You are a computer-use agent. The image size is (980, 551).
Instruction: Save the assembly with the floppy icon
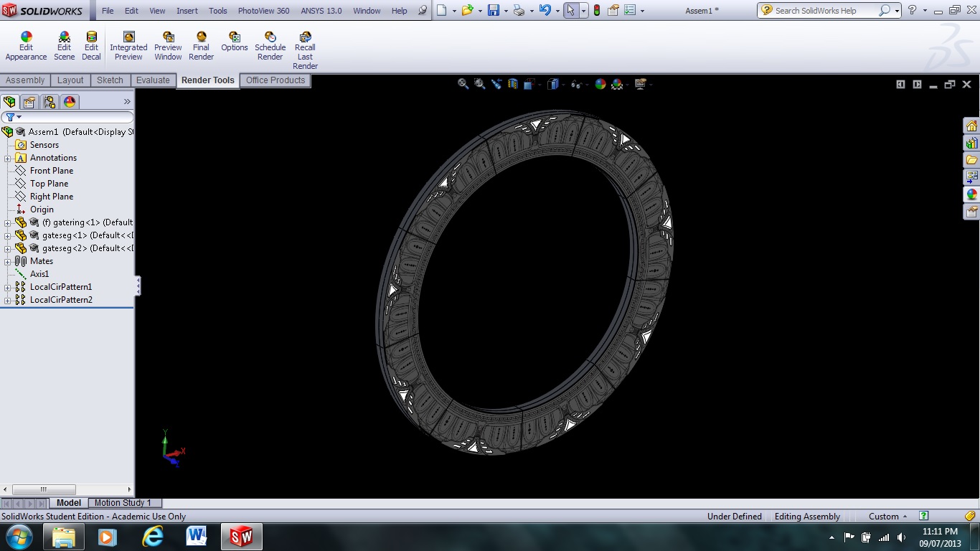(494, 10)
